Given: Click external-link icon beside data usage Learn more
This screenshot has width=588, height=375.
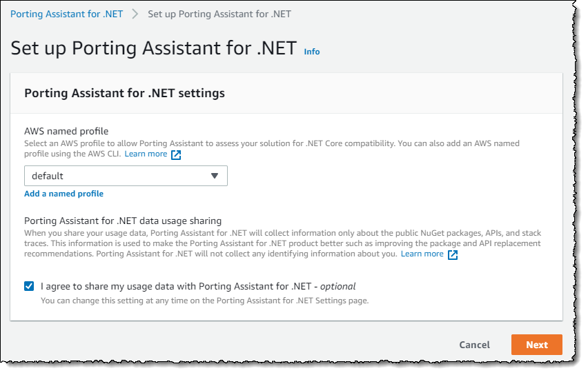Looking at the screenshot, I should point(453,254).
